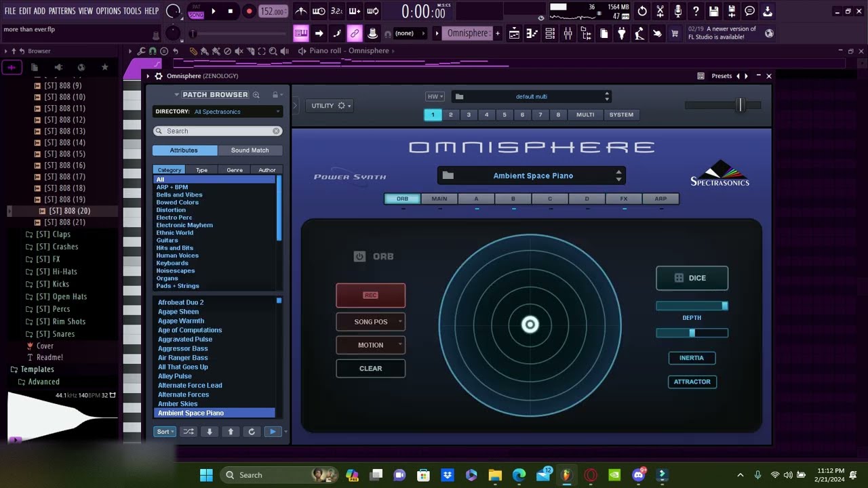
Task: Click the save project floppy icon
Action: click(x=713, y=11)
